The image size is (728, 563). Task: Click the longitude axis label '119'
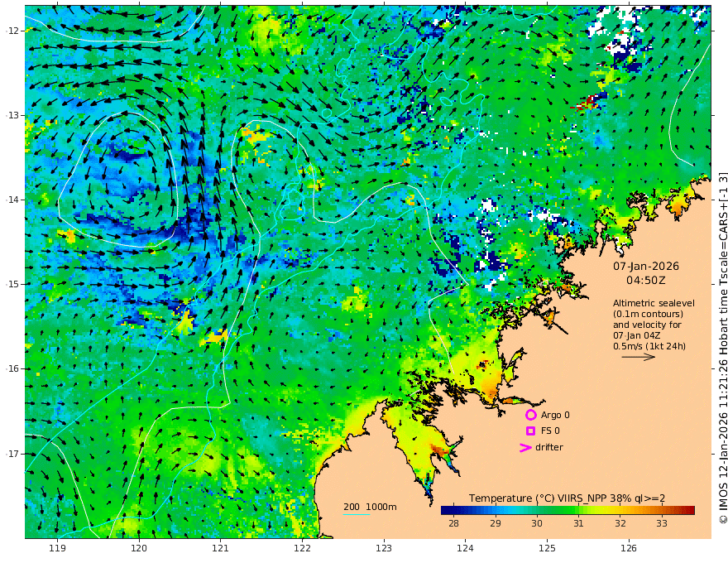click(57, 549)
